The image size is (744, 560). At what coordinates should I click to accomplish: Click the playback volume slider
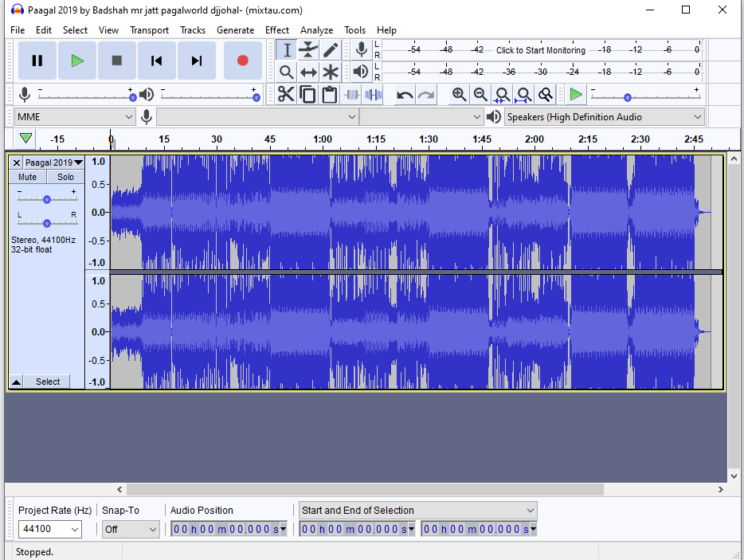click(x=209, y=97)
